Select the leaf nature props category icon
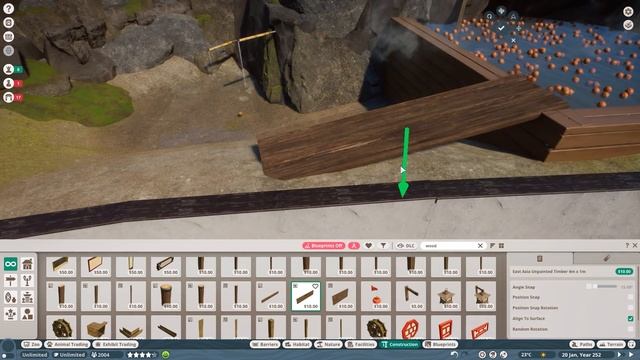The image size is (640, 360). click(11, 298)
